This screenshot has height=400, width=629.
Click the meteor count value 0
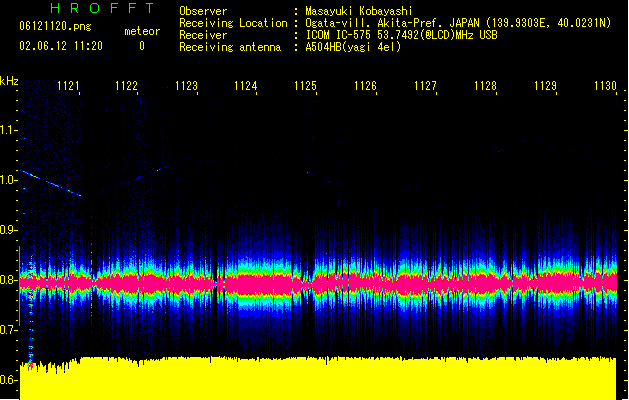point(142,46)
